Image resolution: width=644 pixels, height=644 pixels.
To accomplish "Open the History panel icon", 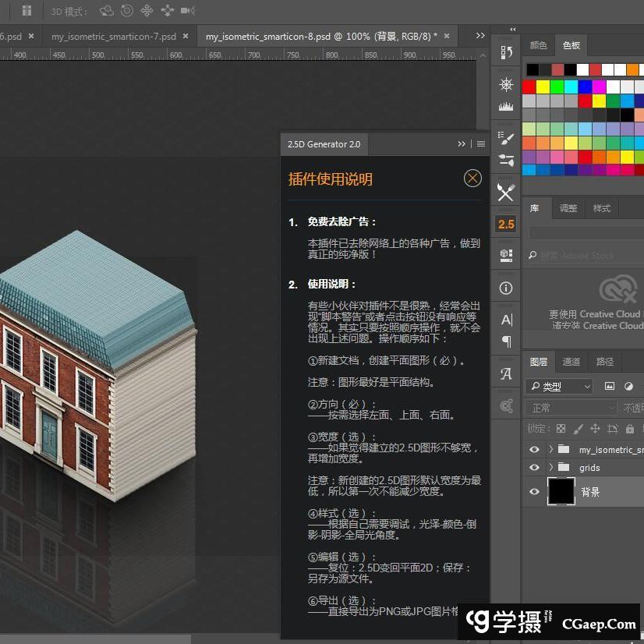I will coord(506,53).
